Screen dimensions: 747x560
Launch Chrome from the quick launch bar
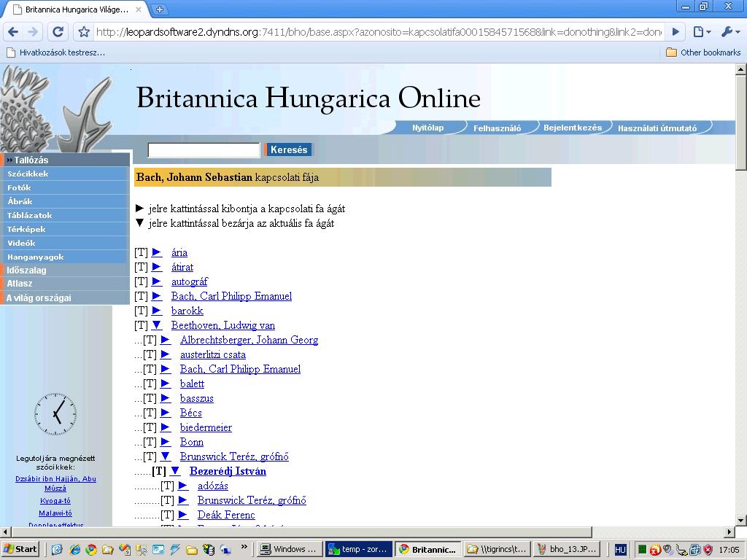91,550
